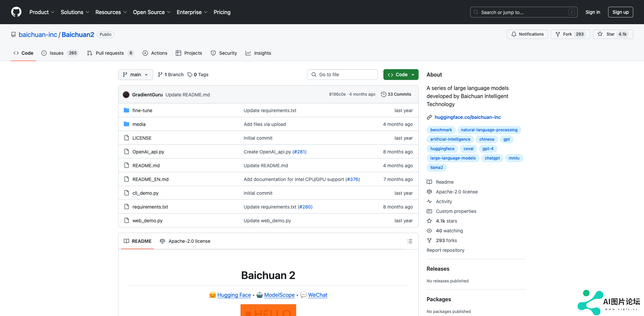Expand the Solutions menu
The image size is (644, 316).
coord(75,12)
